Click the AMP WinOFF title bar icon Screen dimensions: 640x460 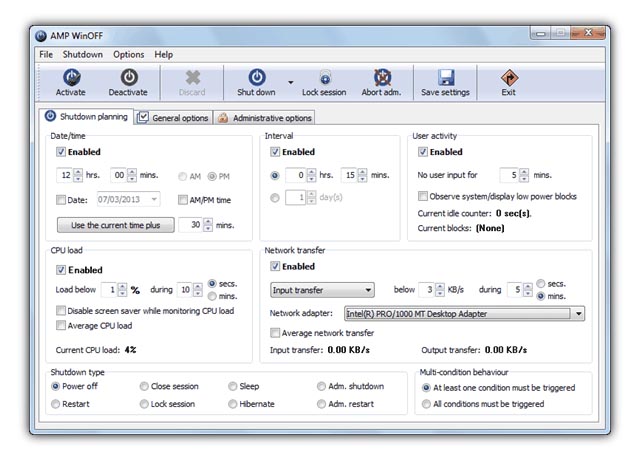pos(41,36)
